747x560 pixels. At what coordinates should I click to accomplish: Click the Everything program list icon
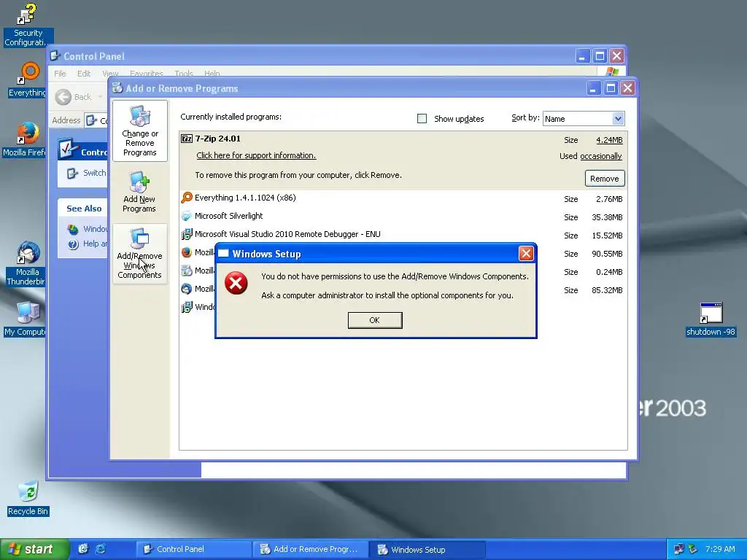coord(186,198)
